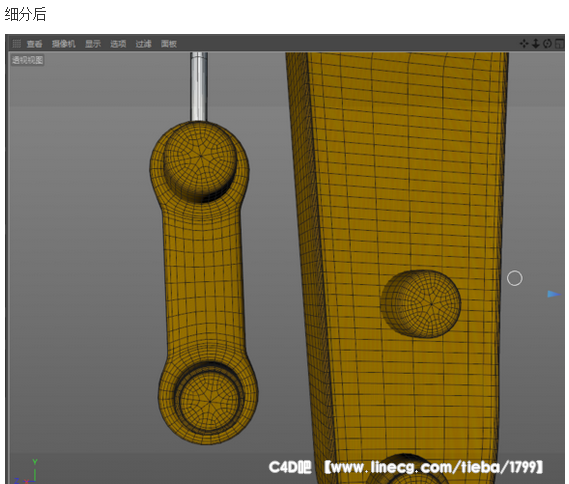Click the toggle viewport layout icon
This screenshot has width=569, height=484.
(559, 44)
